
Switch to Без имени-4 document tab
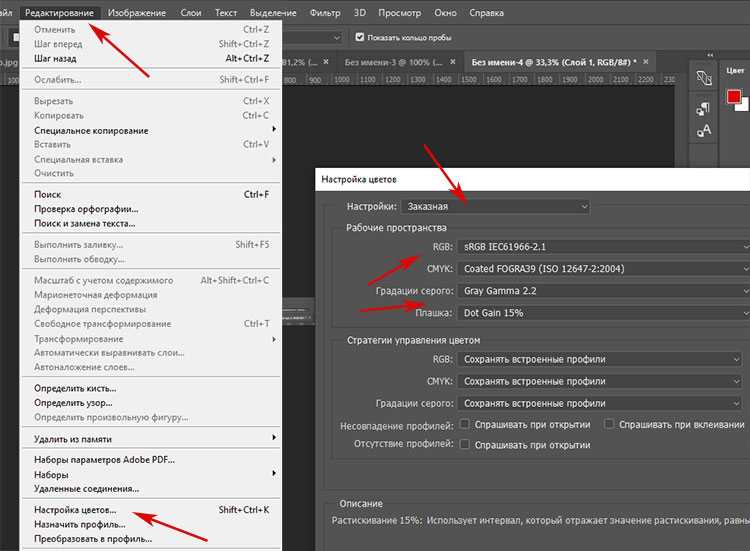(553, 62)
